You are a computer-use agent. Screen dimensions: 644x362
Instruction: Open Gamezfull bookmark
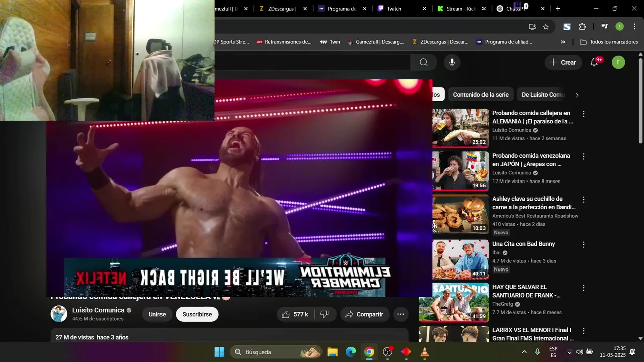click(x=375, y=42)
